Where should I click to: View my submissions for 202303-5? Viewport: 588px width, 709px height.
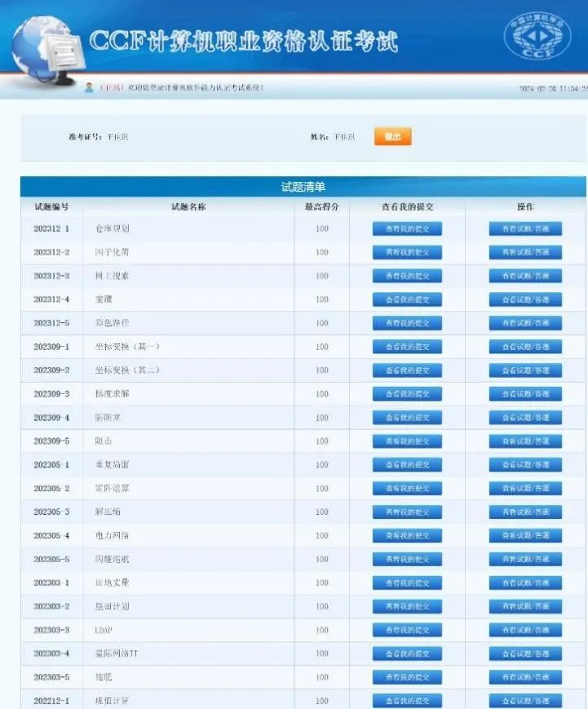pos(407,677)
